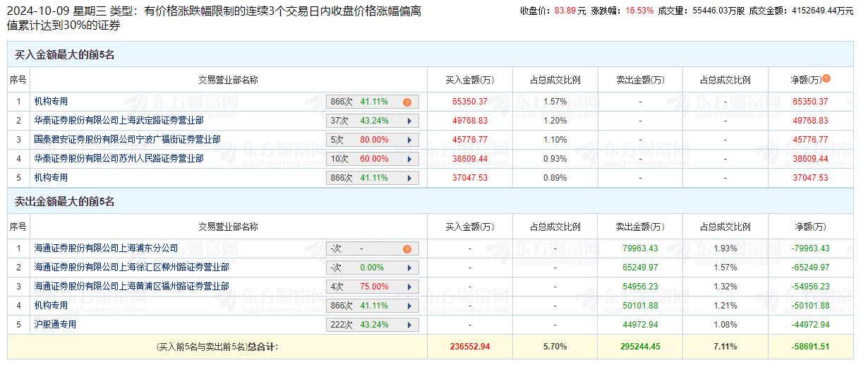Image resolution: width=868 pixels, height=365 pixels.
Task: Expand the 5次 80.00% arrow for 国泰君安宁波广福街
Action: click(x=409, y=140)
